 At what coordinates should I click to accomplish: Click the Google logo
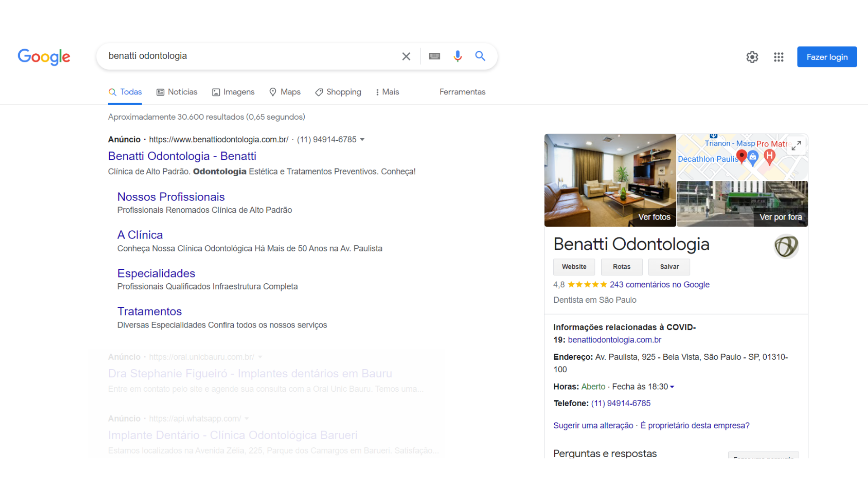click(44, 57)
